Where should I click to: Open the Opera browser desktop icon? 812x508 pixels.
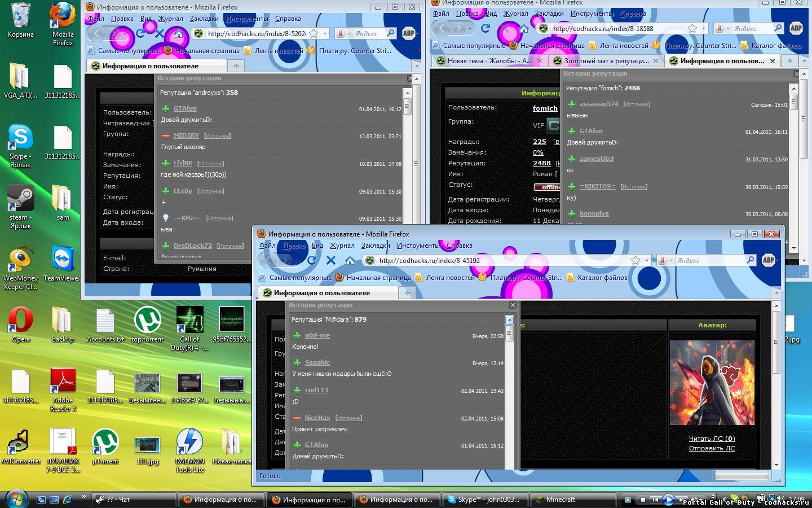pos(20,324)
